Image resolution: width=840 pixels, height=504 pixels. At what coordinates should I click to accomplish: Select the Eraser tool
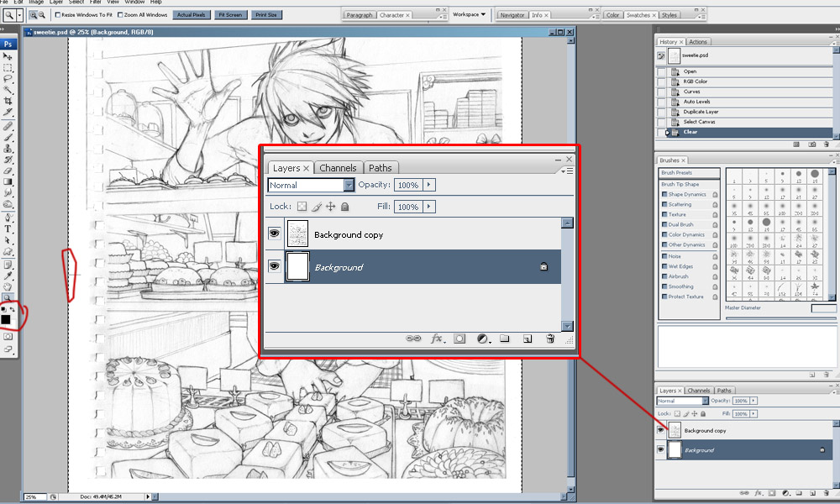coord(8,171)
